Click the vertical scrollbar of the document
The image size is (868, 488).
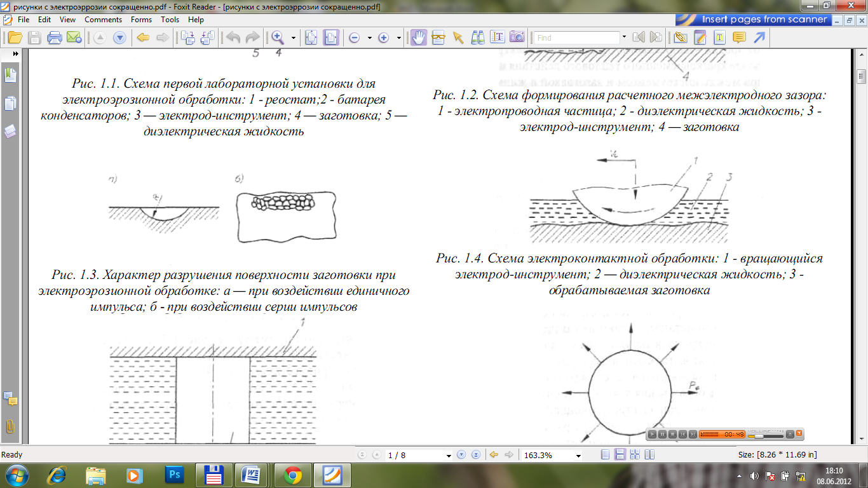coord(861,248)
